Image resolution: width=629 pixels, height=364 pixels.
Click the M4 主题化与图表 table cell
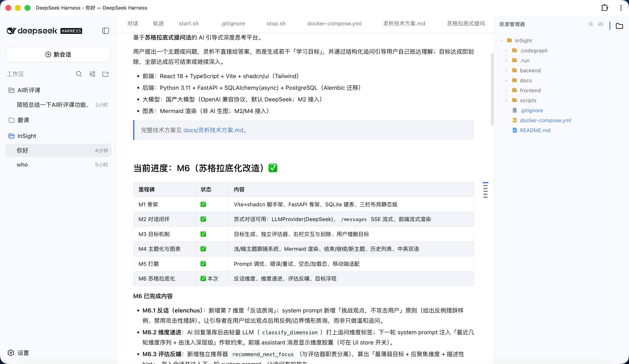click(x=164, y=249)
